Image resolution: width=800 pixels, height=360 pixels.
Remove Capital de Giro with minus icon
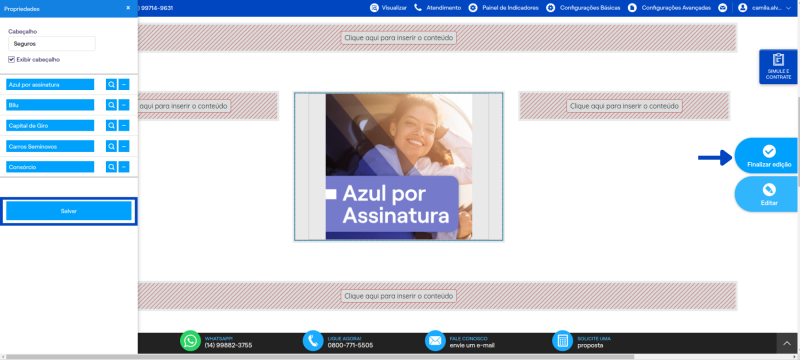(x=123, y=125)
